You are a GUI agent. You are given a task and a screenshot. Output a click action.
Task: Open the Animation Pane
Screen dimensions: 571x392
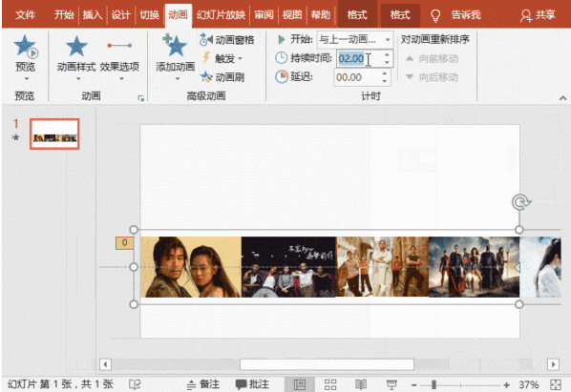click(226, 40)
